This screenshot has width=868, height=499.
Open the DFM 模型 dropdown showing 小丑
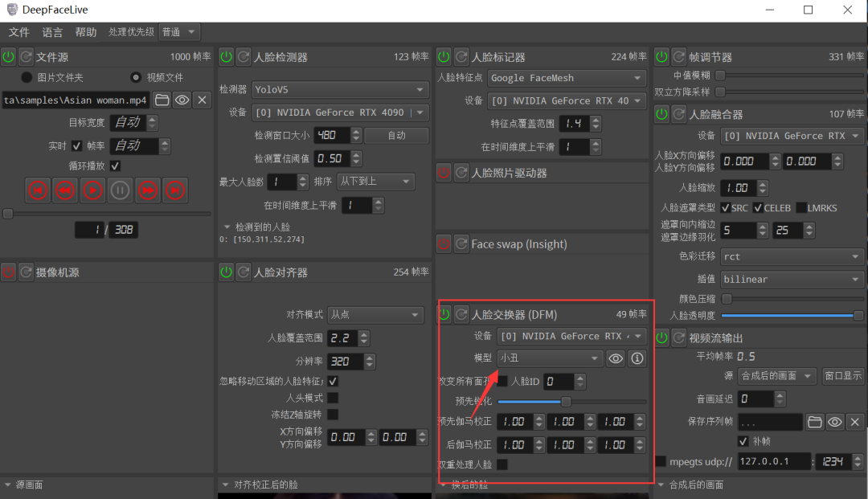[549, 358]
